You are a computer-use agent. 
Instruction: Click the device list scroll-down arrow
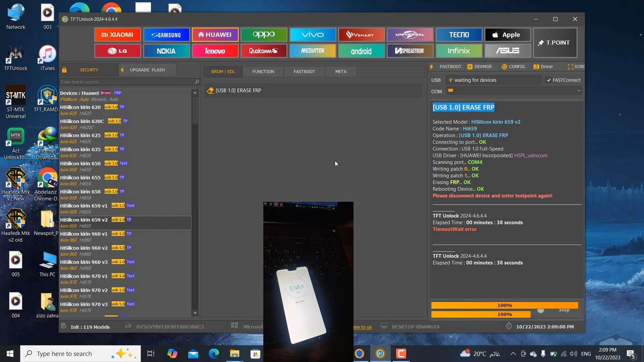tap(195, 313)
